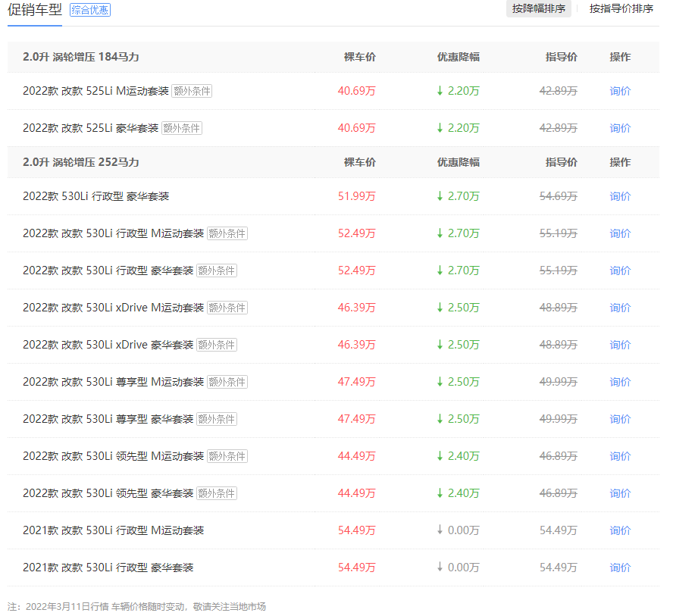The width and height of the screenshot is (673, 616).
Task: Click 额外条件 tag on 525Li M运动套装
Action: point(192,91)
